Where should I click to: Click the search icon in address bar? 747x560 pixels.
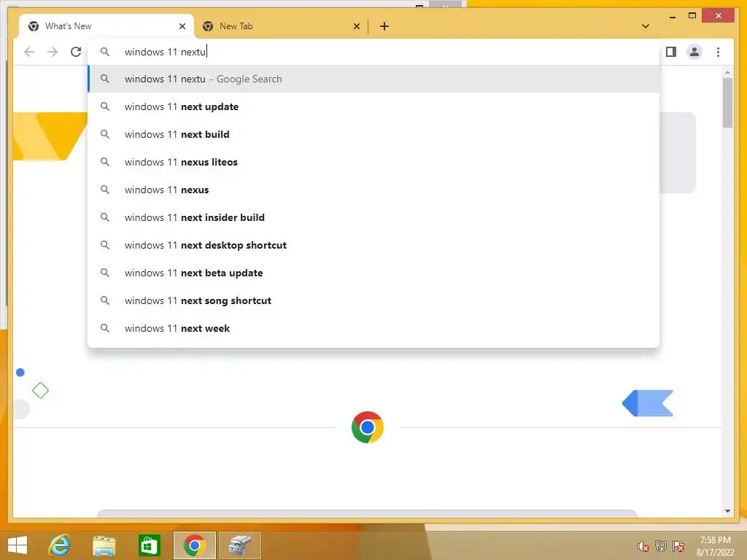[x=105, y=52]
